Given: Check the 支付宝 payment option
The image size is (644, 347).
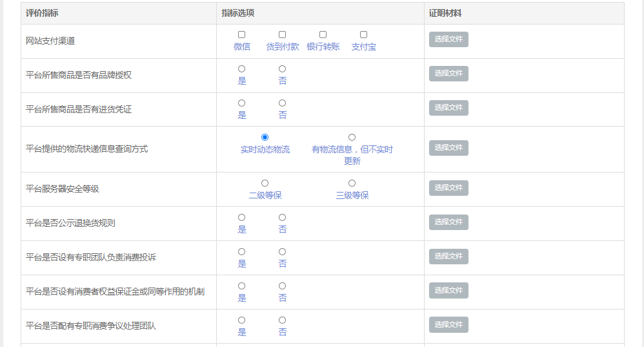Looking at the screenshot, I should [x=363, y=34].
